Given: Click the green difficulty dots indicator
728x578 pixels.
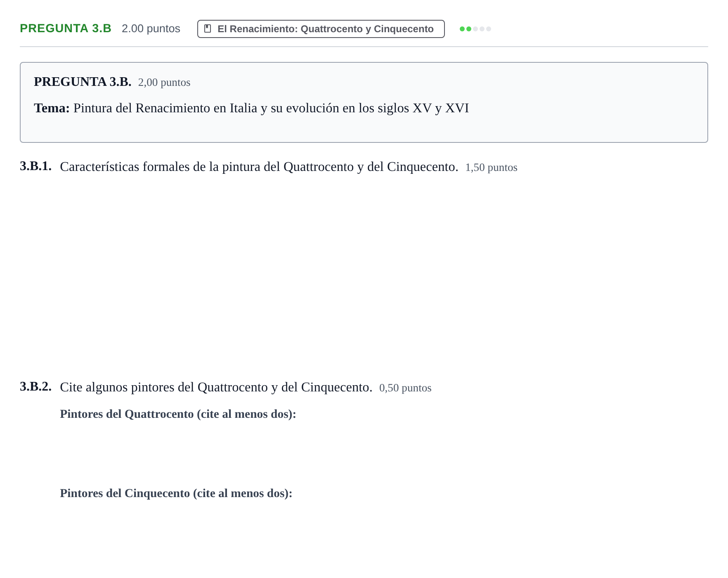Looking at the screenshot, I should (475, 29).
